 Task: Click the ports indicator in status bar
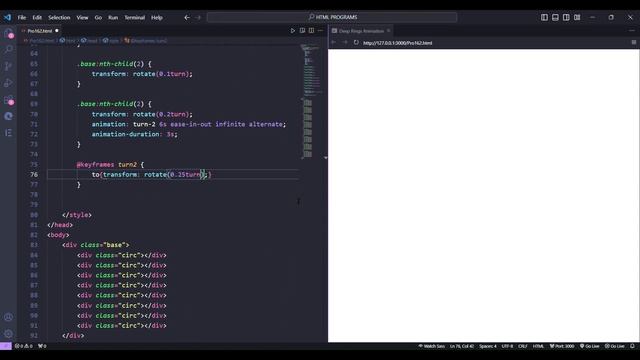tap(42, 346)
